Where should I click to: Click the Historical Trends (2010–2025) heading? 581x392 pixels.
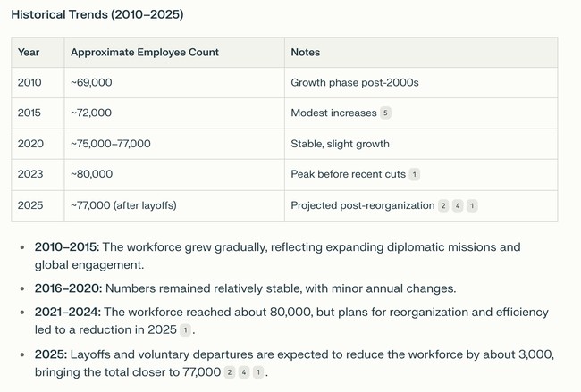coord(97,14)
